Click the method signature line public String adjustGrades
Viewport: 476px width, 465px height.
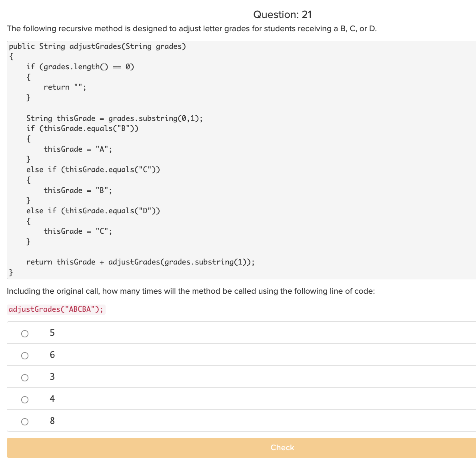[x=97, y=46]
